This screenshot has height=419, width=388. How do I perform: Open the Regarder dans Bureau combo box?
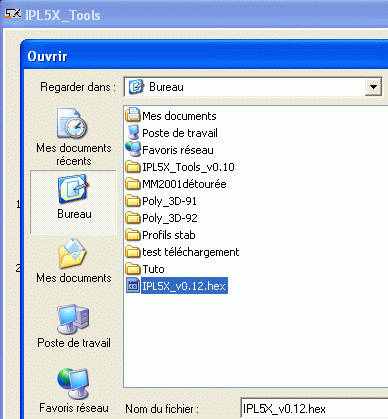point(253,87)
